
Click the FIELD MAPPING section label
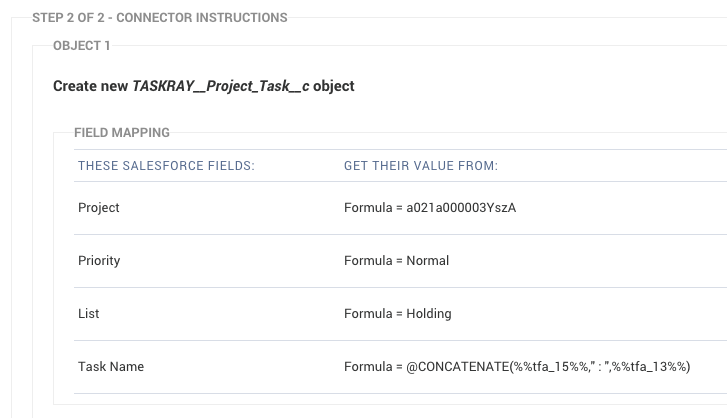tap(122, 133)
